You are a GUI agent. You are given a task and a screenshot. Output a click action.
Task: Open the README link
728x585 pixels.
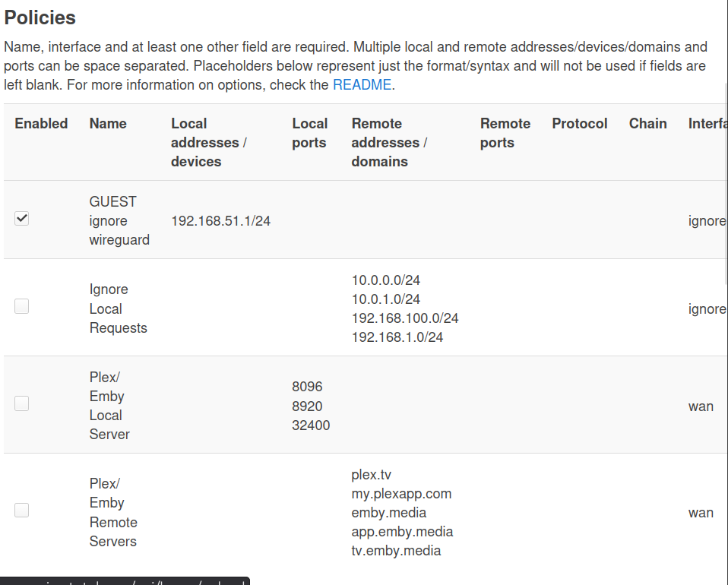(x=362, y=84)
